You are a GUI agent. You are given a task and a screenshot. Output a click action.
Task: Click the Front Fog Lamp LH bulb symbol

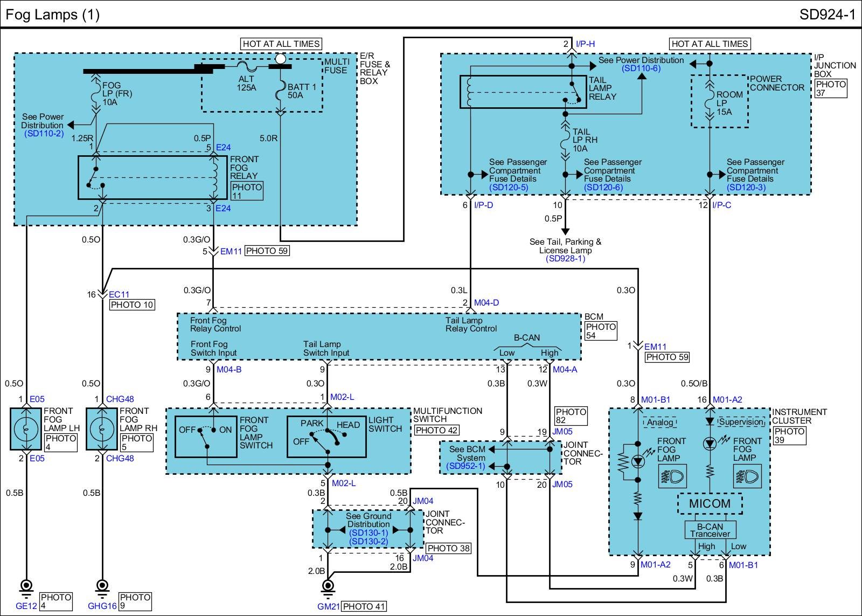click(x=26, y=429)
